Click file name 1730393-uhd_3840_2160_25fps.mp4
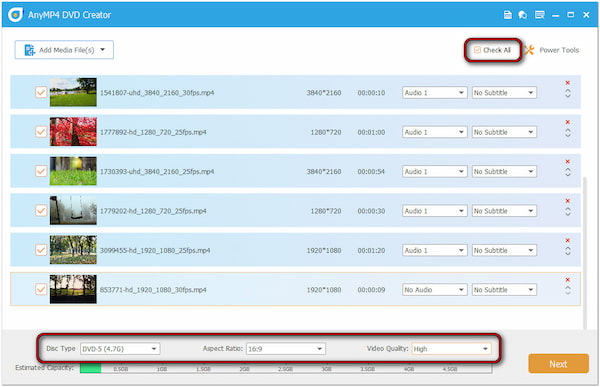Screen dimensions: 600x387 pos(157,171)
